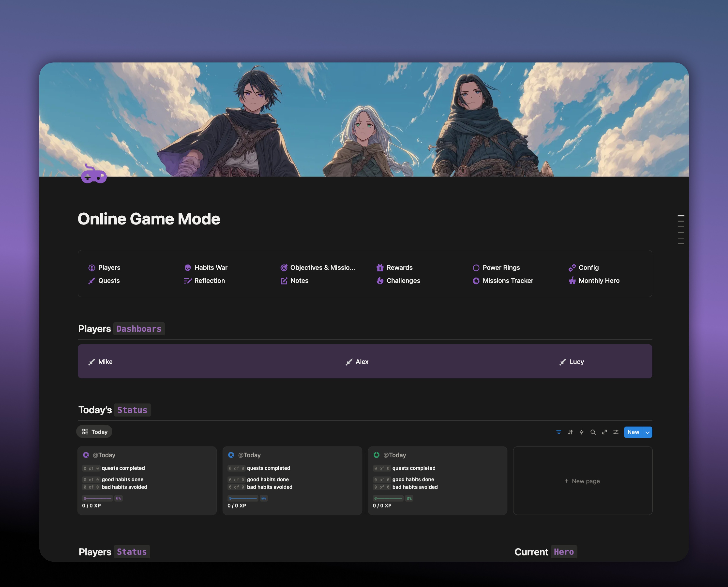Click the search magnifier icon
The image size is (728, 587).
tap(593, 432)
